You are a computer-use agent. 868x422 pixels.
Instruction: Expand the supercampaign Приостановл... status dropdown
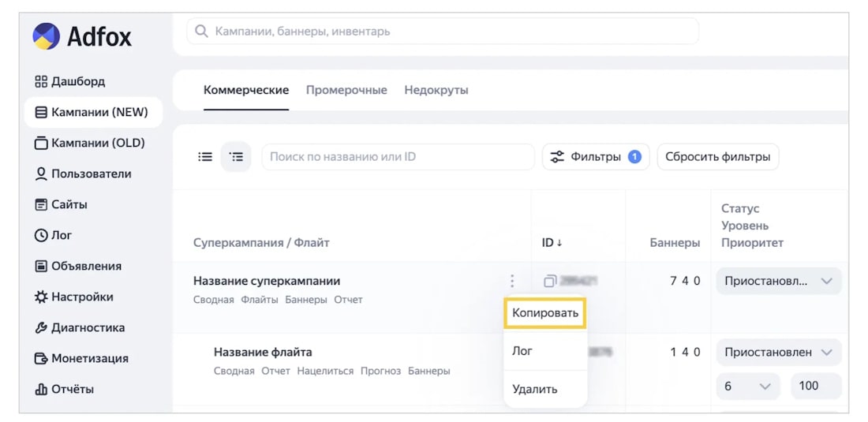[778, 281]
